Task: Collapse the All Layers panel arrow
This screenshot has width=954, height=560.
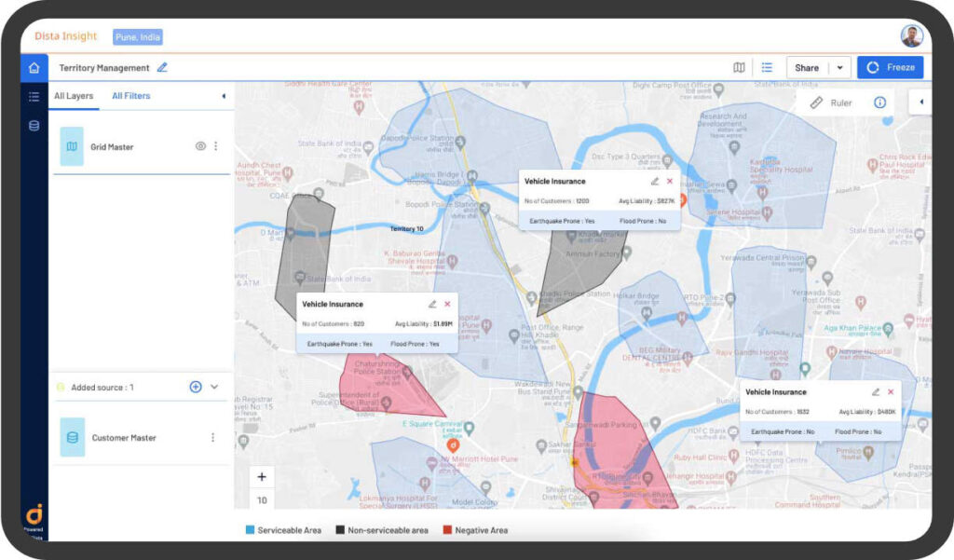Action: click(x=222, y=95)
